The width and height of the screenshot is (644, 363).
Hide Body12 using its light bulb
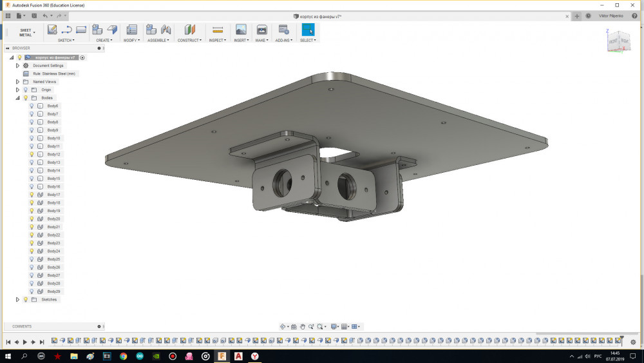point(32,154)
